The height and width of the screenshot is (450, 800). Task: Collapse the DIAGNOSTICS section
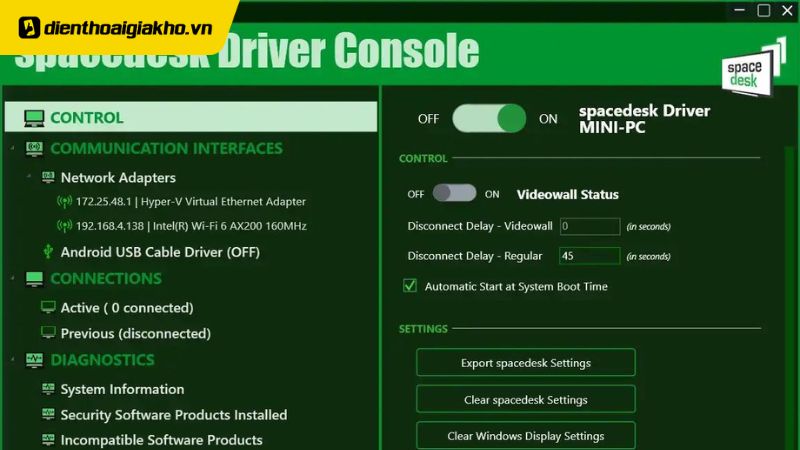point(13,360)
